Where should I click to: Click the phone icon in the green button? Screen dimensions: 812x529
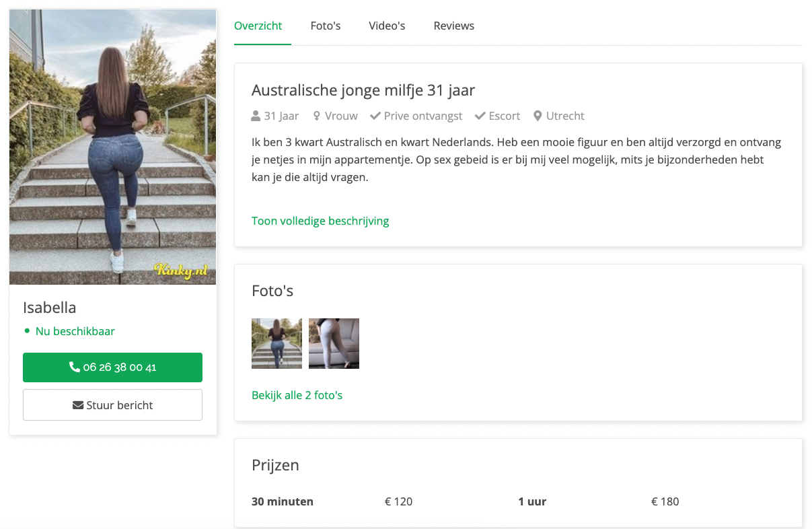pos(75,367)
